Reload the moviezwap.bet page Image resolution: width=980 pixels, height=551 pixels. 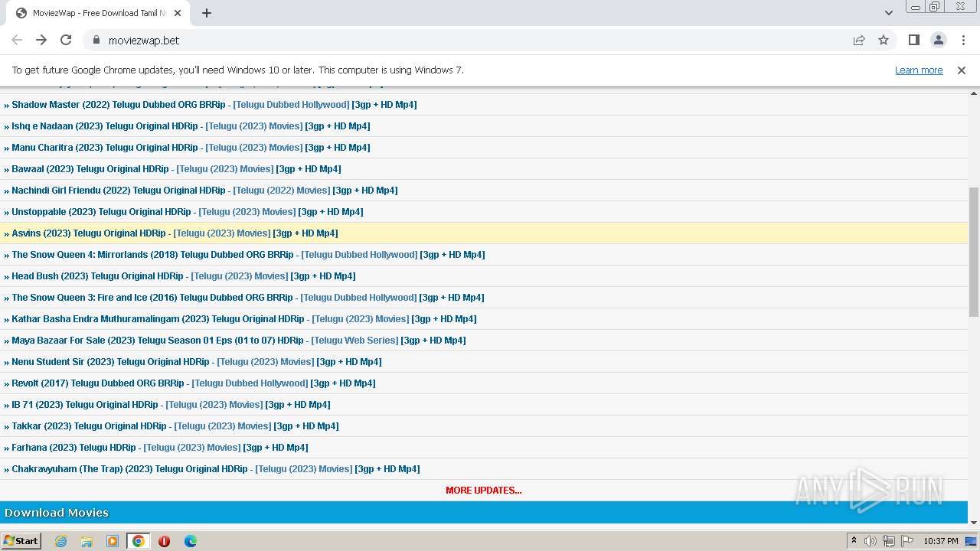point(66,40)
